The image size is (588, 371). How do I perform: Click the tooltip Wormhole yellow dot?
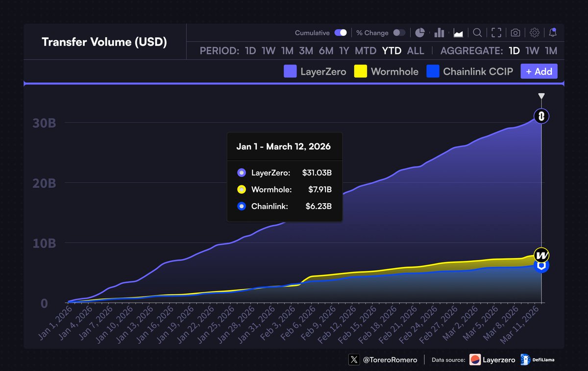coord(241,189)
